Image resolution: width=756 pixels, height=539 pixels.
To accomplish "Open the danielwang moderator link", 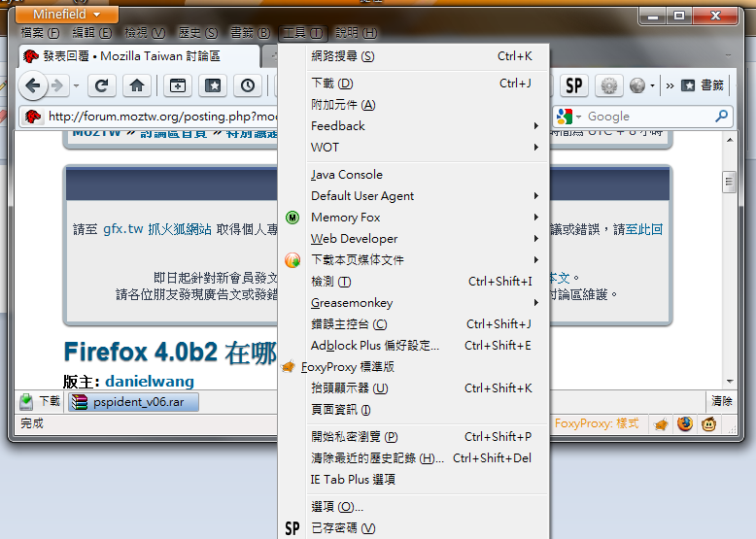I will (x=150, y=382).
